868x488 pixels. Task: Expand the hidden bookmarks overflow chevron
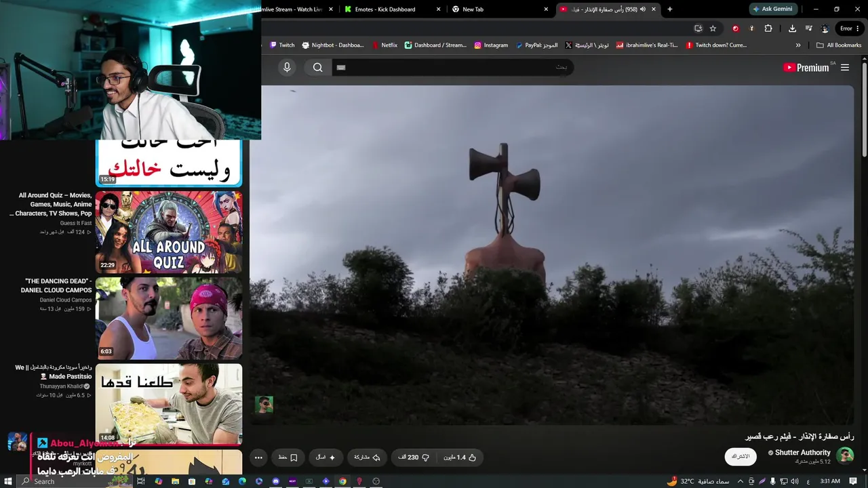point(798,45)
